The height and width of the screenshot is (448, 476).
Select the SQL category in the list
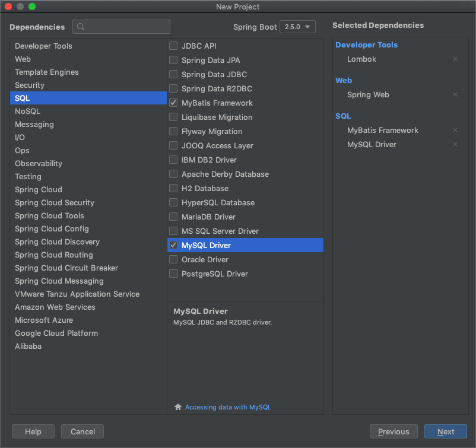88,98
